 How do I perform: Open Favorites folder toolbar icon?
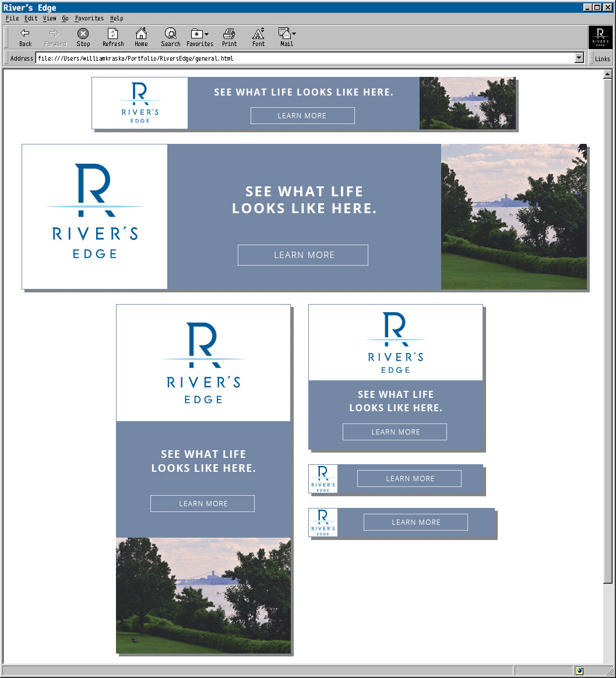coord(197,34)
